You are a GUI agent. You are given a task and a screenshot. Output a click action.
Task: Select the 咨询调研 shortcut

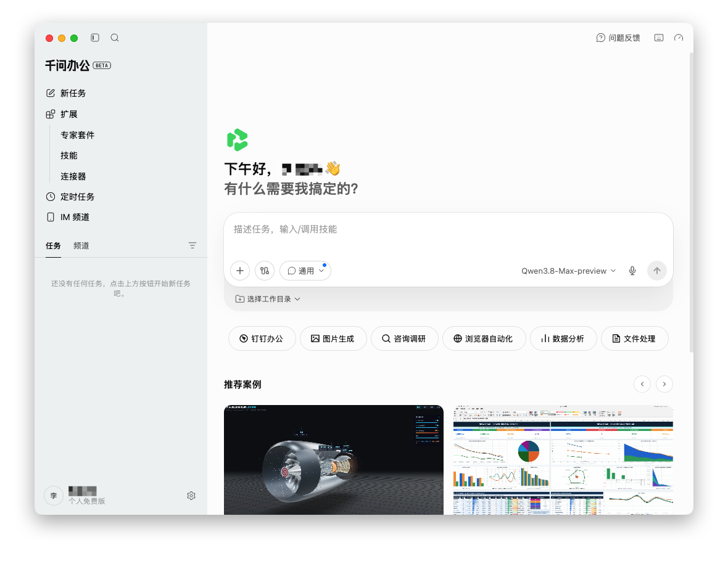pyautogui.click(x=404, y=338)
